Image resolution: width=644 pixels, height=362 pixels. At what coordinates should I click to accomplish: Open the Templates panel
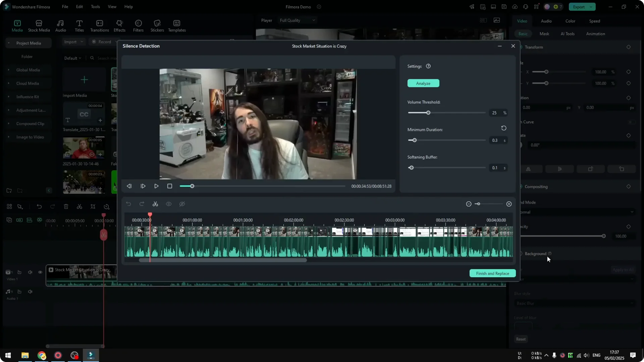pos(176,26)
